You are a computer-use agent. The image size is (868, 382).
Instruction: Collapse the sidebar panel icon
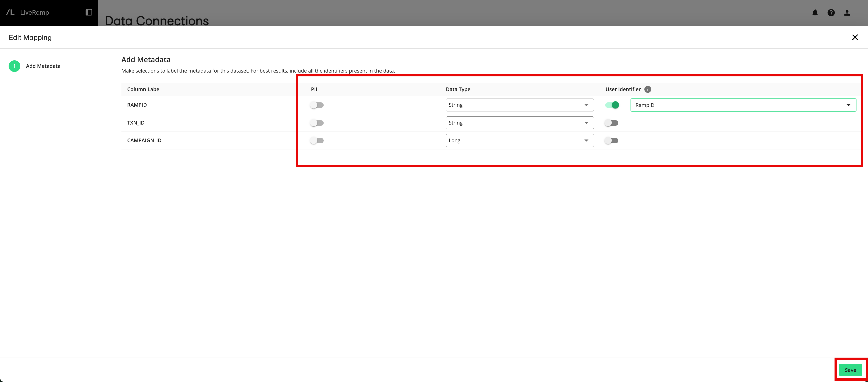coord(89,12)
